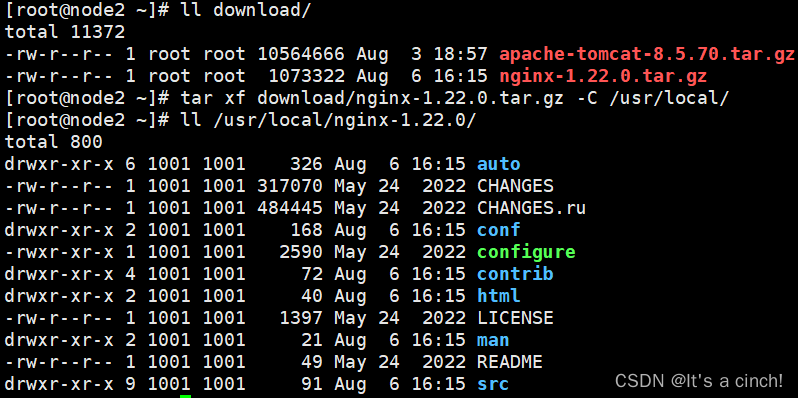Click the blue html directory name

499,296
